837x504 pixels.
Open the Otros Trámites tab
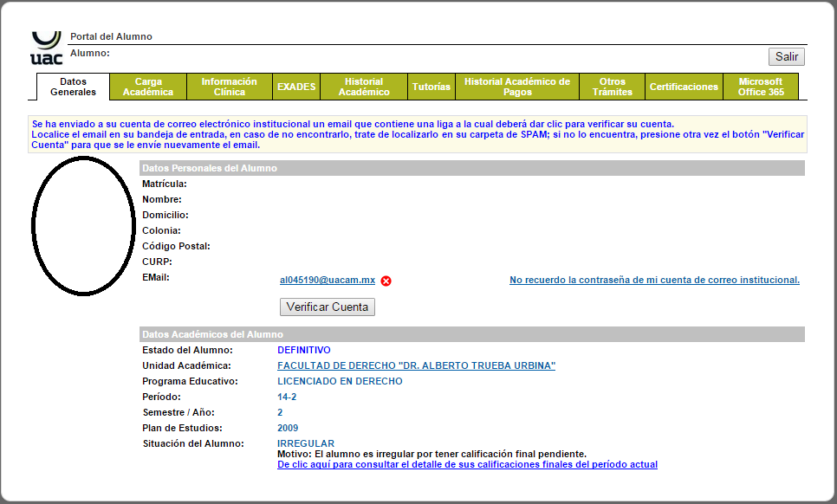[x=613, y=87]
